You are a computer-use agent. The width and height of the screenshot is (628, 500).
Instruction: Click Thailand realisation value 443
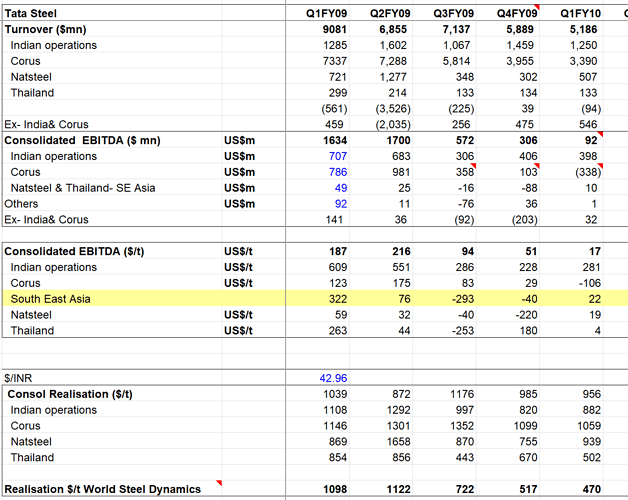[465, 458]
